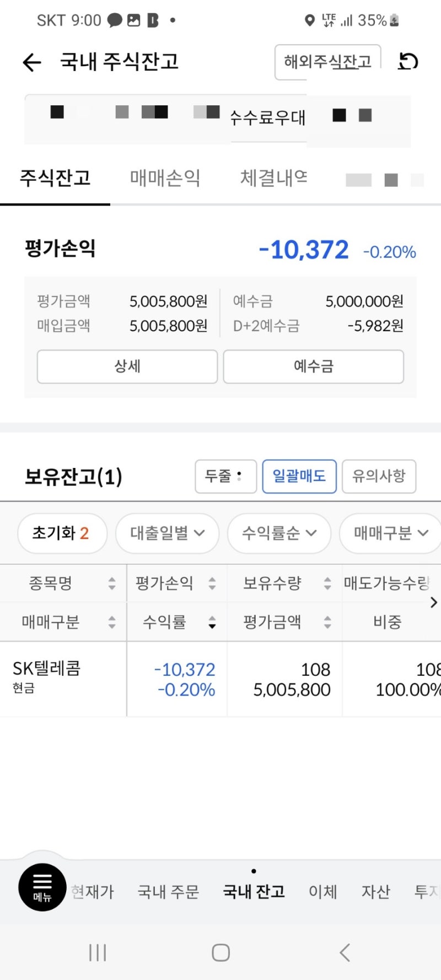Toggle the 평가금액 column sort order
The image size is (441, 980).
327,622
